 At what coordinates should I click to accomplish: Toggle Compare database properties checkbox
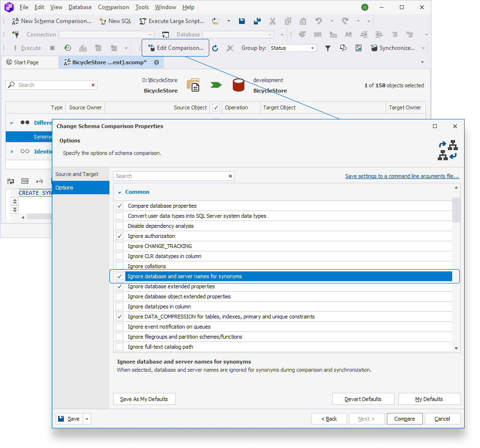120,206
